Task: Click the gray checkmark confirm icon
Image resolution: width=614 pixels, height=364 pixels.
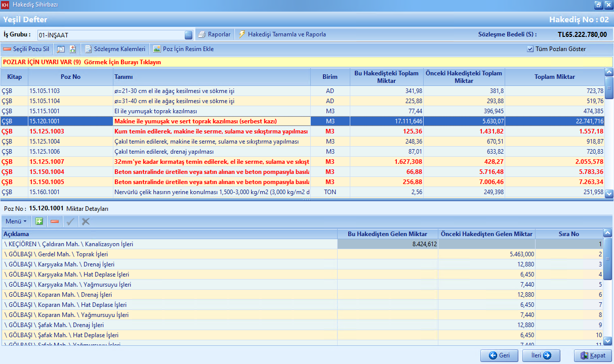Action: 70,221
